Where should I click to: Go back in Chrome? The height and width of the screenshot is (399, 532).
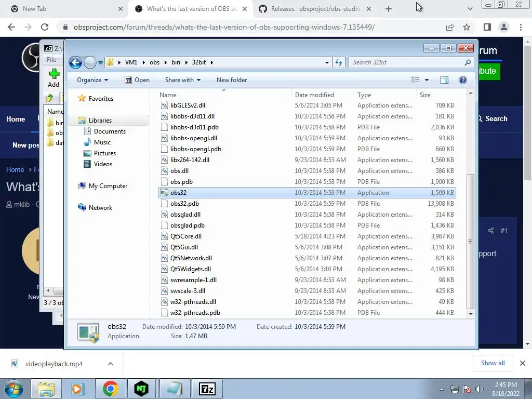point(11,27)
